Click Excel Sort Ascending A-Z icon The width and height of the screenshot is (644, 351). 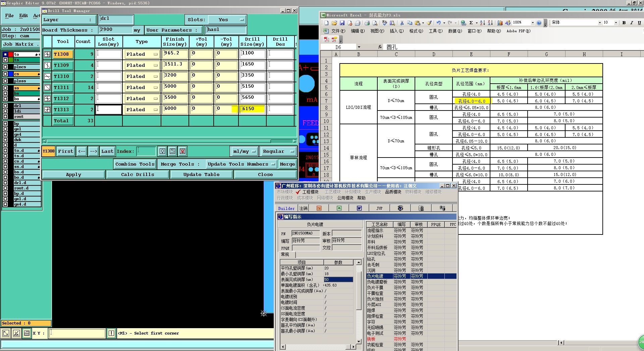(x=482, y=23)
